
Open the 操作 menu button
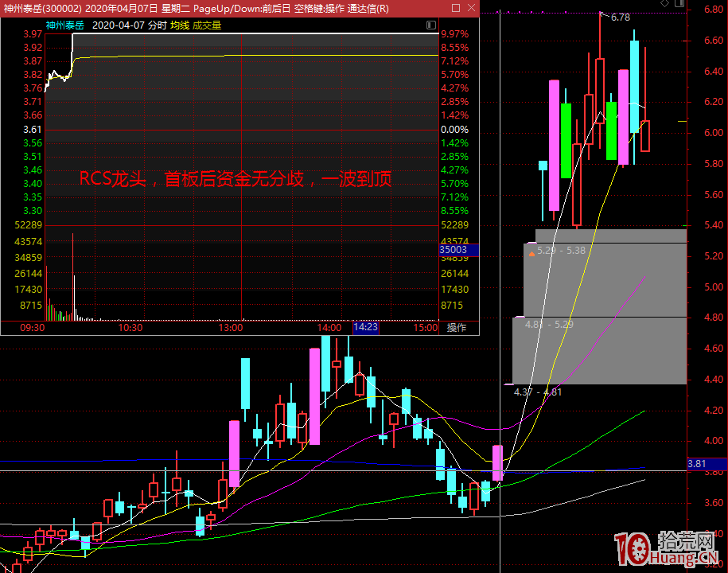point(457,327)
